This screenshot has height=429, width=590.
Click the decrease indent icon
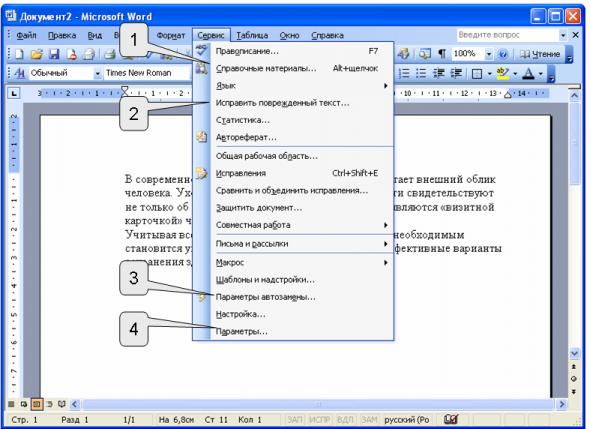click(x=439, y=73)
